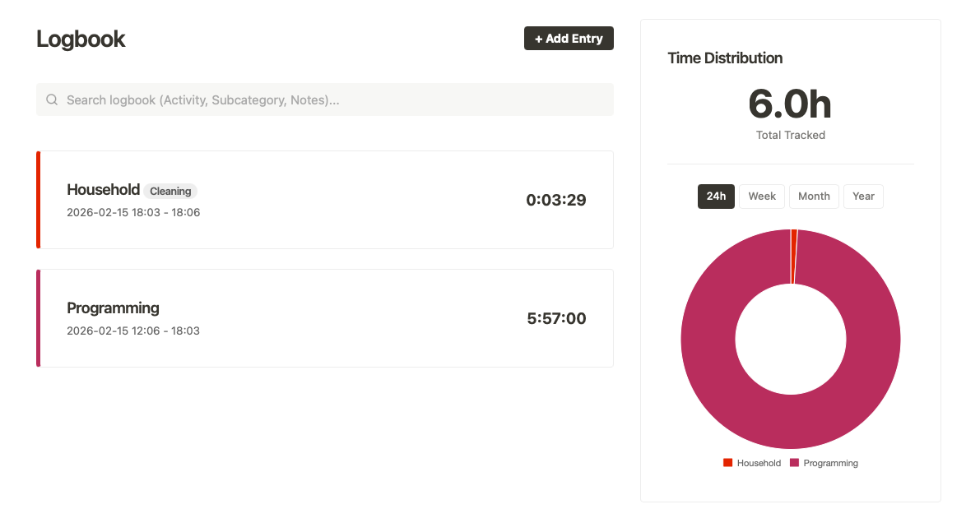Click the + Add Entry button
The height and width of the screenshot is (532, 980).
569,39
